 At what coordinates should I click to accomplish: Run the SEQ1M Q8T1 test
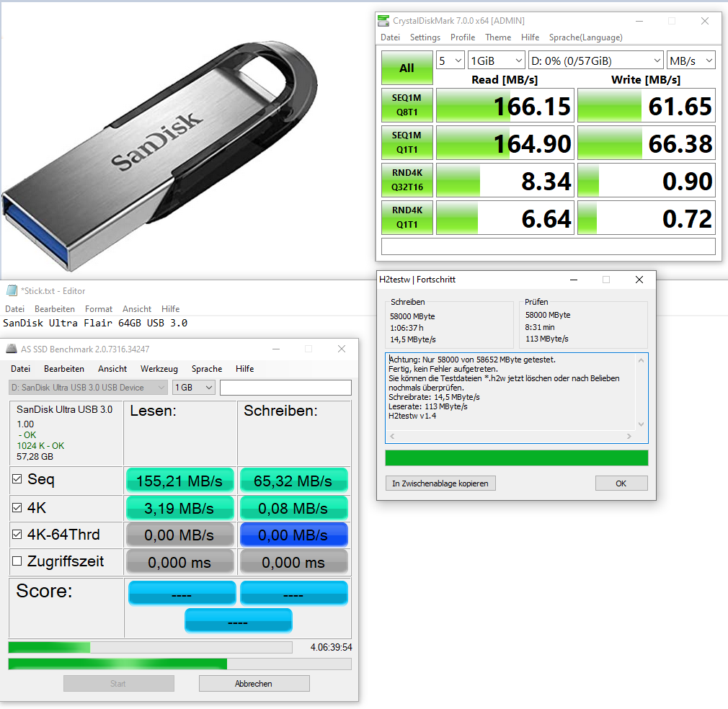click(407, 105)
